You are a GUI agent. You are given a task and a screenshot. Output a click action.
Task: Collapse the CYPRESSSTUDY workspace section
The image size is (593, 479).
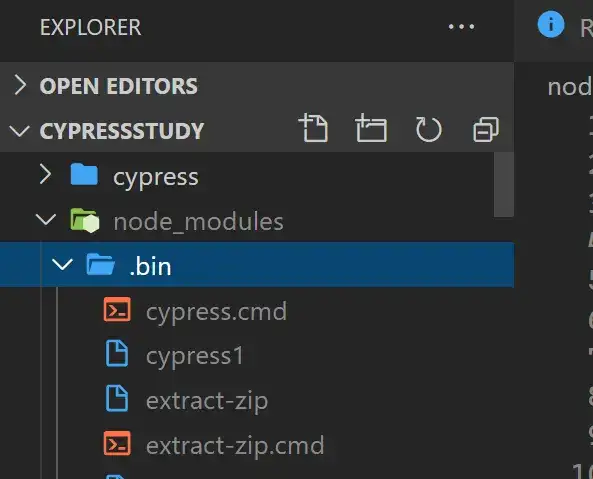pos(19,131)
